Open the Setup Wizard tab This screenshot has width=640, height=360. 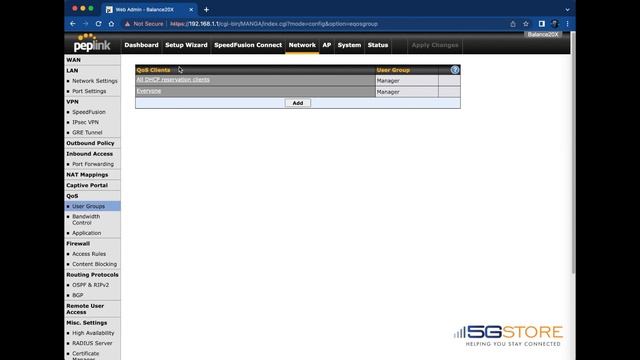(186, 45)
